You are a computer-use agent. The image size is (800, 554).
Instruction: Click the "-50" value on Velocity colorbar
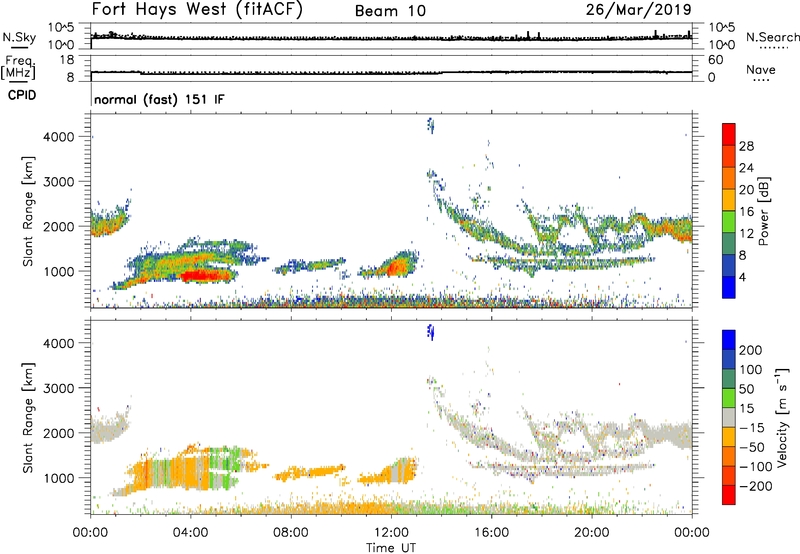click(753, 447)
